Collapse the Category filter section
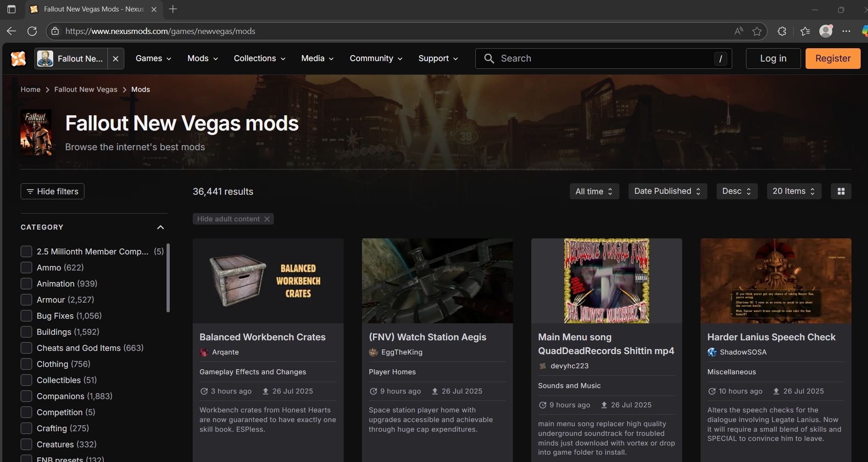The width and height of the screenshot is (868, 462). pyautogui.click(x=160, y=227)
